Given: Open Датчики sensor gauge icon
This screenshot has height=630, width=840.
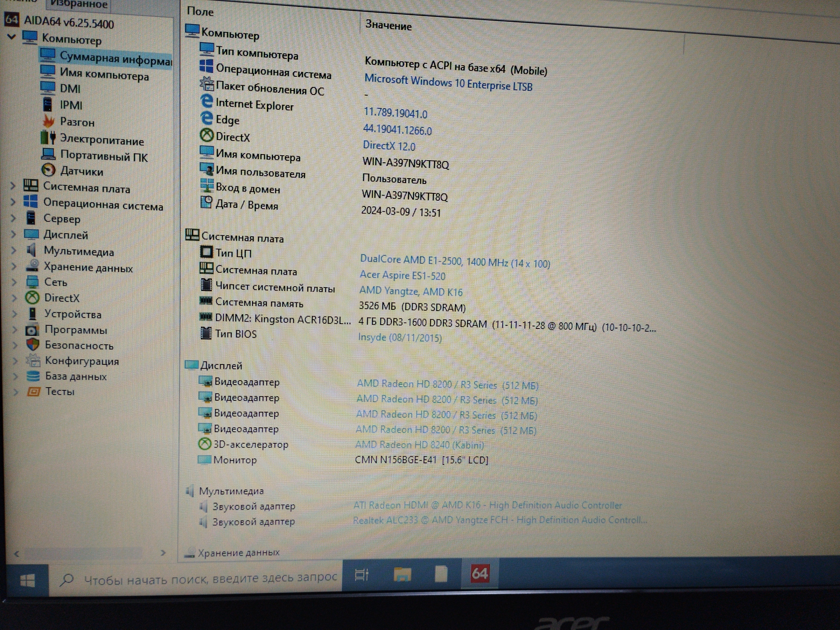Looking at the screenshot, I should click(49, 170).
